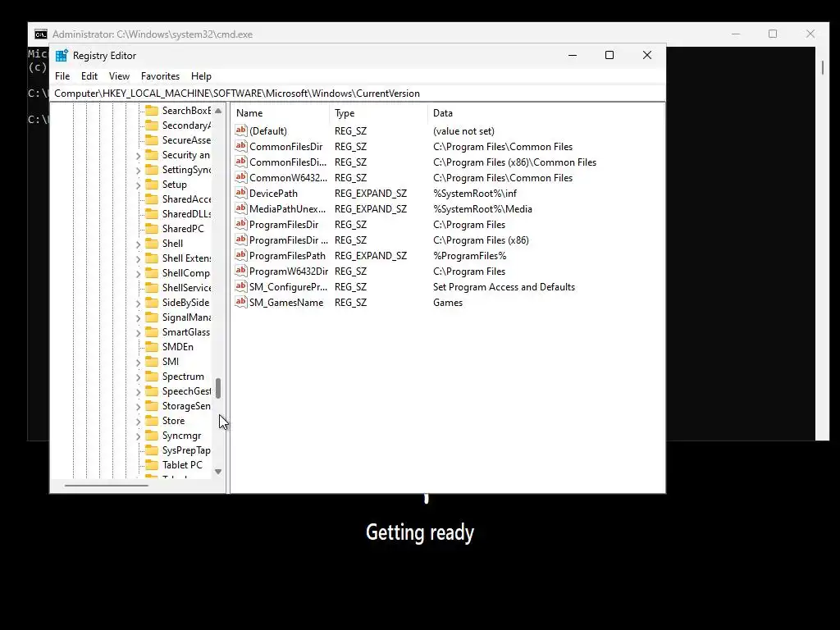The height and width of the screenshot is (630, 840).
Task: Click the Store folder icon
Action: (152, 421)
